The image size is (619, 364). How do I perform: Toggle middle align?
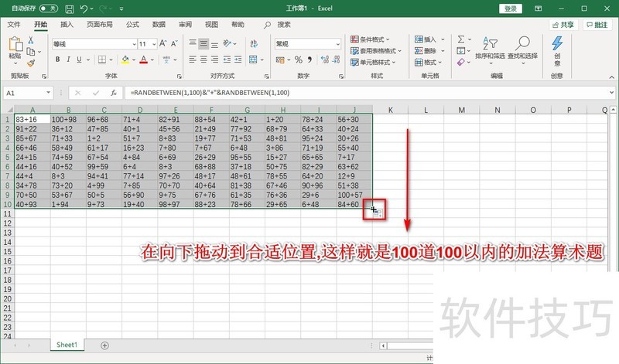pos(203,43)
